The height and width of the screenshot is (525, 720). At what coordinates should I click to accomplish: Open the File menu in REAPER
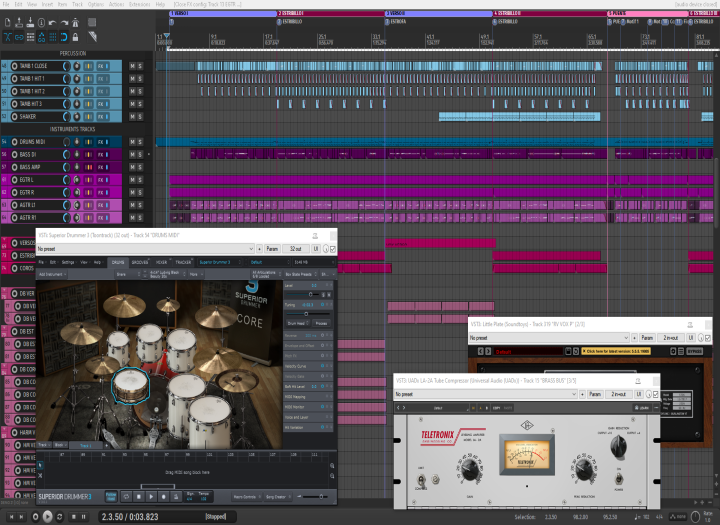[x=6, y=4]
